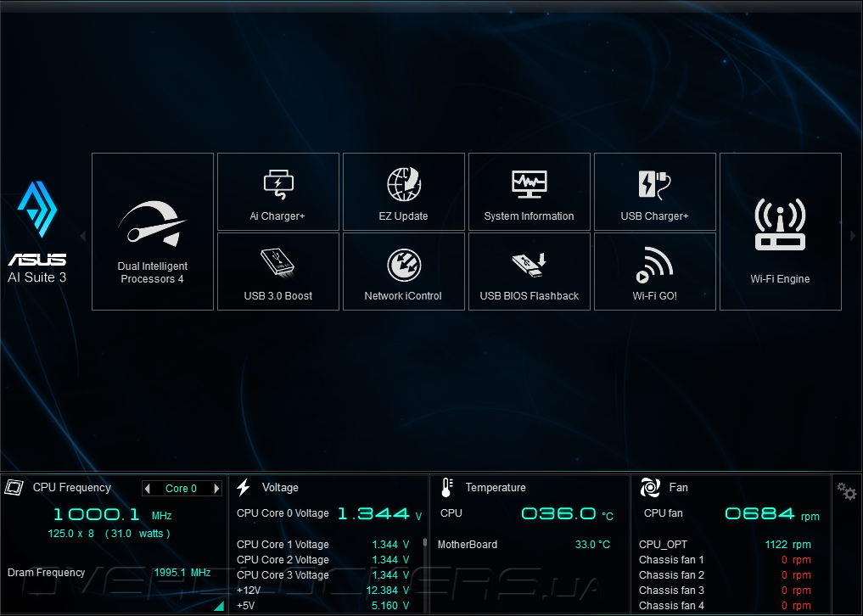Click the Core 0 selector field
The width and height of the screenshot is (863, 616).
[181, 488]
